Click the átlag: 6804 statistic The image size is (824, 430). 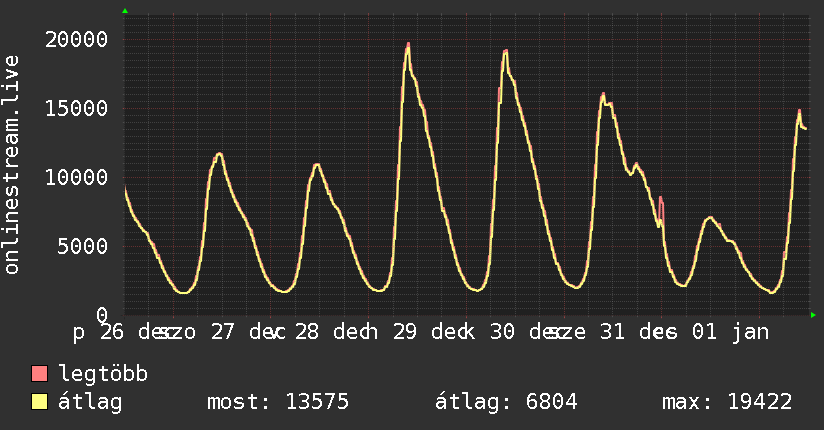(x=506, y=402)
